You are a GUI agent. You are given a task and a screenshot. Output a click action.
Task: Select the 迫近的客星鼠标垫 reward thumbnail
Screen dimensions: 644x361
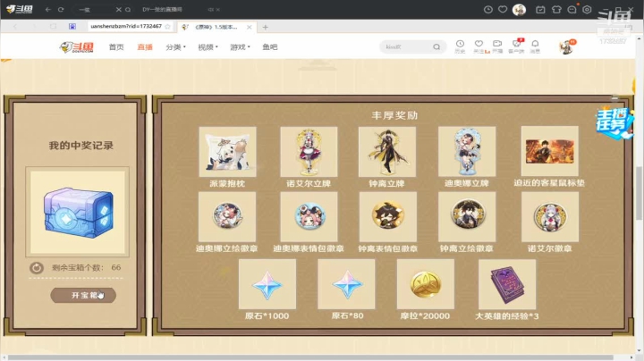point(550,151)
